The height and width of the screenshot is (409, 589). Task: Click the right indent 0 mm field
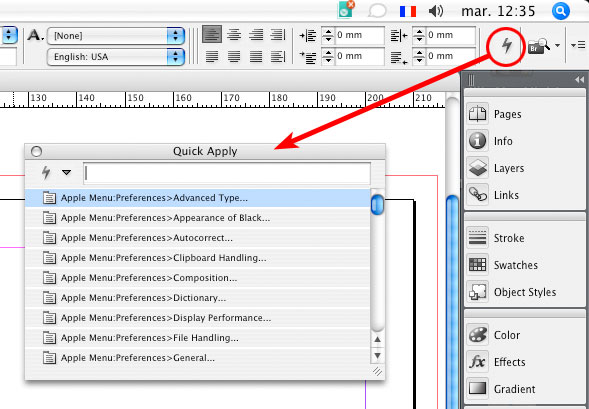(451, 35)
